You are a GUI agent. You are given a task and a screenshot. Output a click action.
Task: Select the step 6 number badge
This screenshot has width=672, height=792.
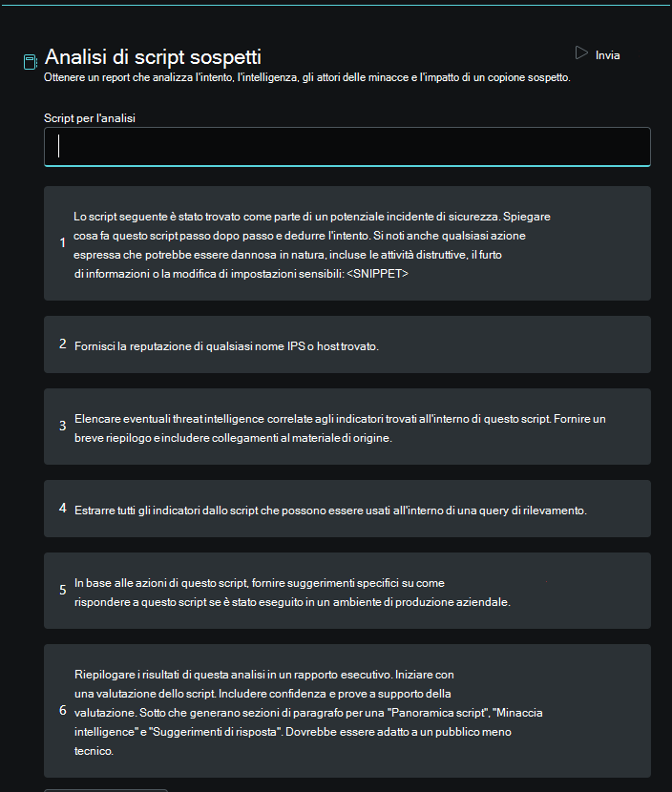63,710
